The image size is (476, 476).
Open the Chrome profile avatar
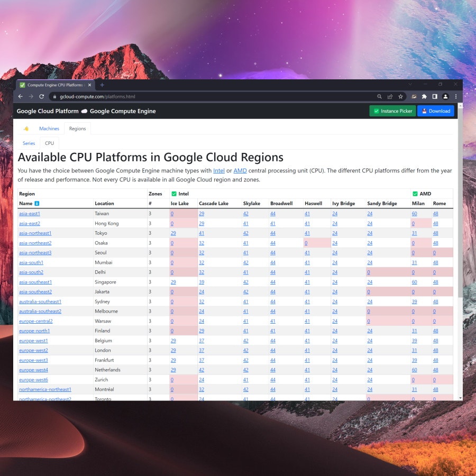tap(445, 97)
